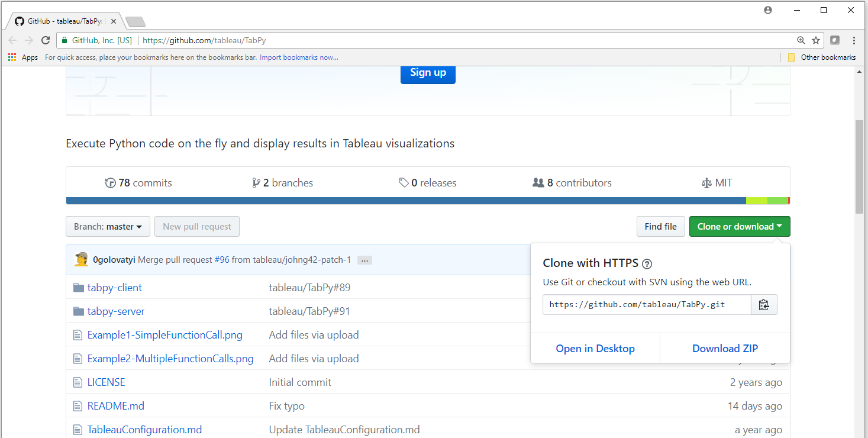This screenshot has height=438, width=868.
Task: Click the tableau/TabPy#89 commit message
Action: coord(310,288)
